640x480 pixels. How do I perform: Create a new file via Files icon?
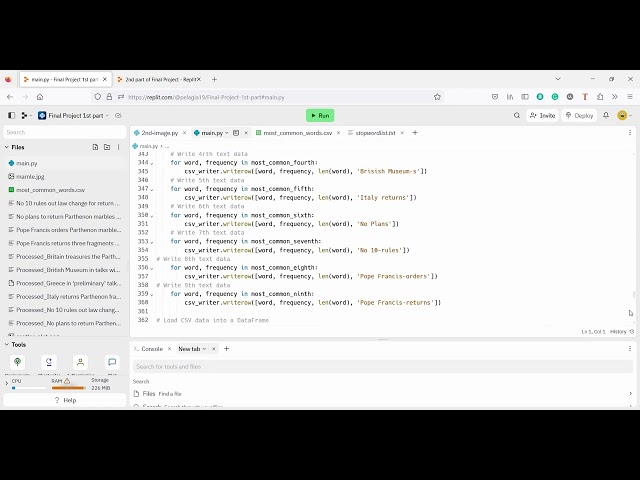(x=95, y=147)
